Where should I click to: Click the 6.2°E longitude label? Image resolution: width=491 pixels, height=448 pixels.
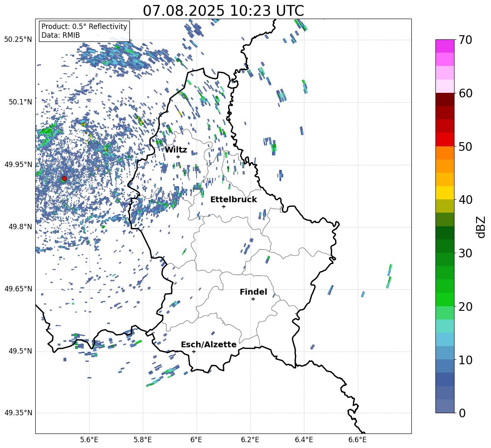click(250, 440)
